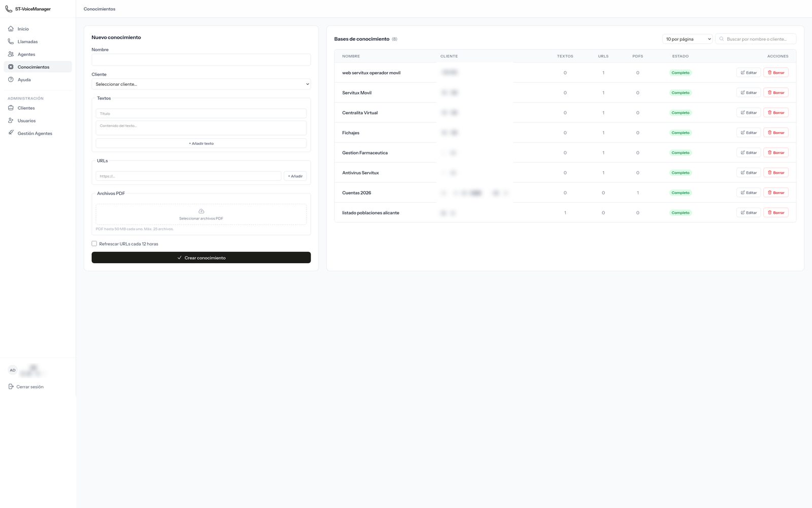Open Agentes section in sidebar
This screenshot has height=508, width=812.
(38, 54)
